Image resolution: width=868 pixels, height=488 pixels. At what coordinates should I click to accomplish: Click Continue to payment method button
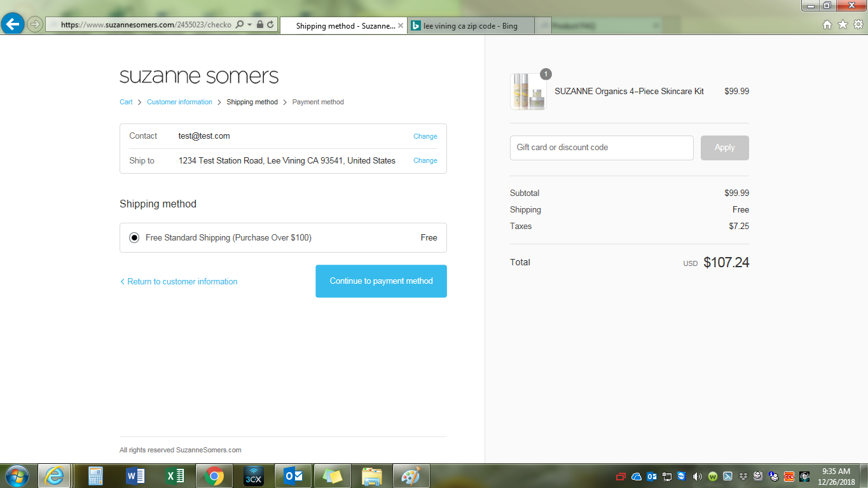pyautogui.click(x=381, y=281)
